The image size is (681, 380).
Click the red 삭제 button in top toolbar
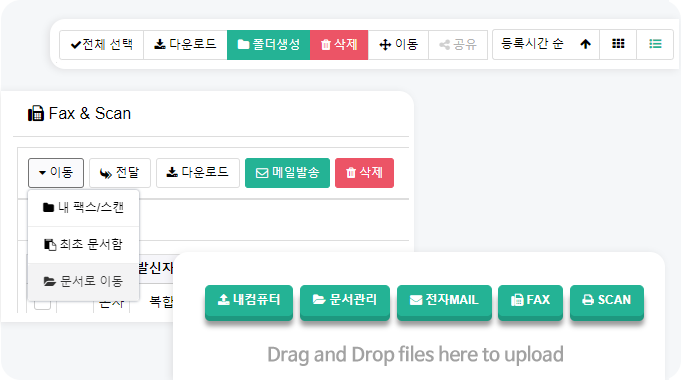click(339, 45)
